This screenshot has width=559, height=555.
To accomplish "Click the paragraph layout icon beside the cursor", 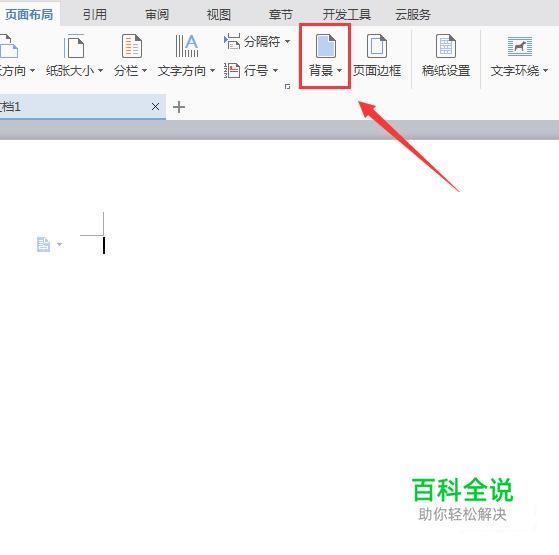I will click(43, 245).
